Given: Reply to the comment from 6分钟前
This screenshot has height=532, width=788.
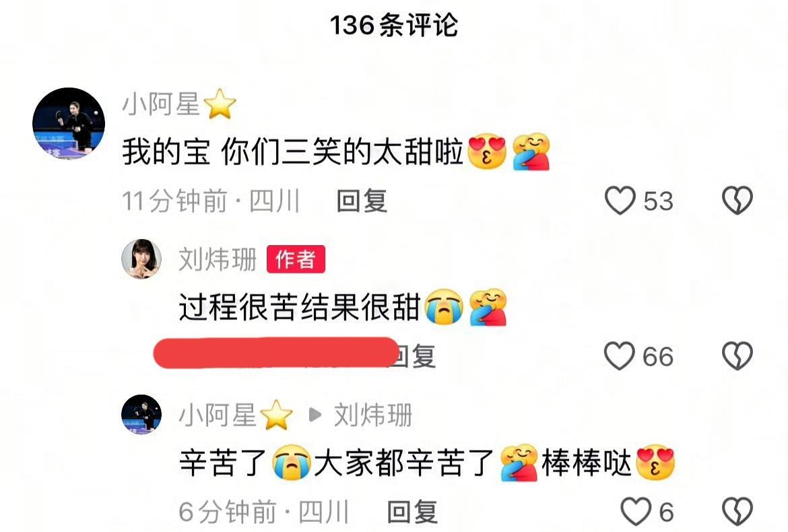Looking at the screenshot, I should pos(412,512).
